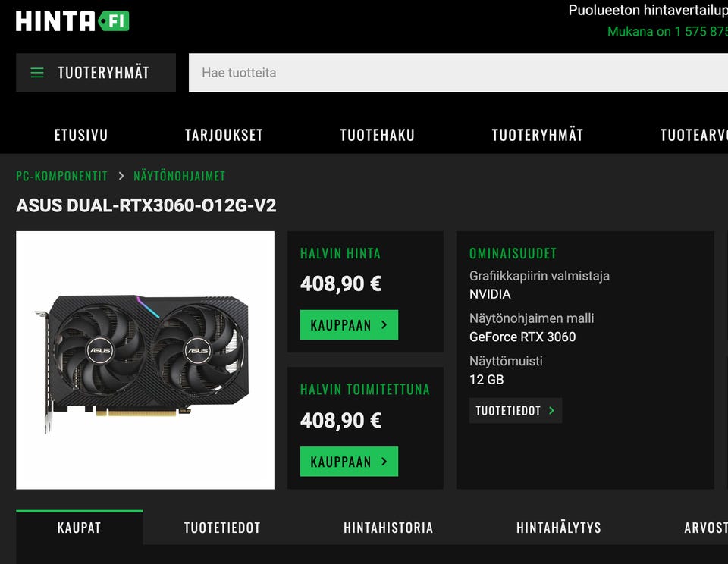Click the breadcrumb chevron after PC-komponentit
728x564 pixels.
pos(121,176)
